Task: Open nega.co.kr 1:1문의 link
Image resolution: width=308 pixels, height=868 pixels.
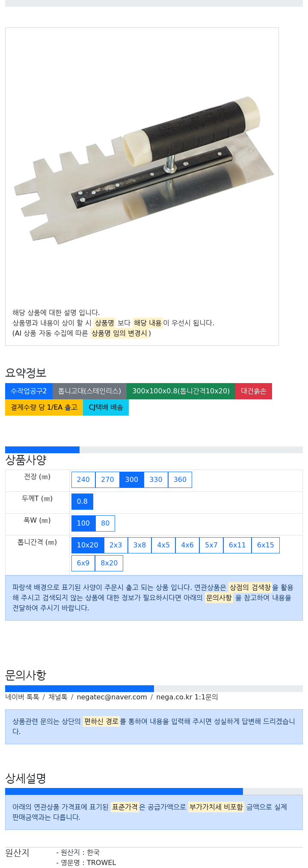Action: 187,697
